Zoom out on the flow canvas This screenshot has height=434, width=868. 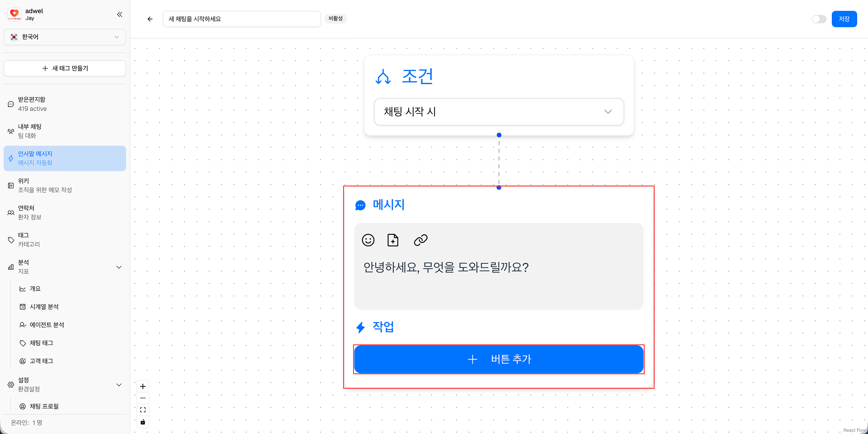click(143, 398)
